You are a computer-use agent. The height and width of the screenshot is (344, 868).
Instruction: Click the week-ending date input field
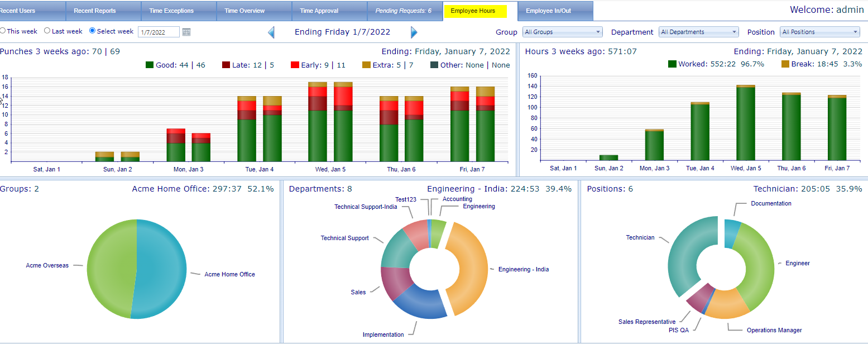click(158, 32)
